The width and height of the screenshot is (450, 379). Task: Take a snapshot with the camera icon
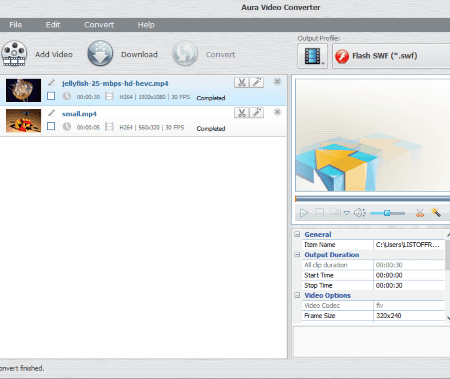click(335, 213)
